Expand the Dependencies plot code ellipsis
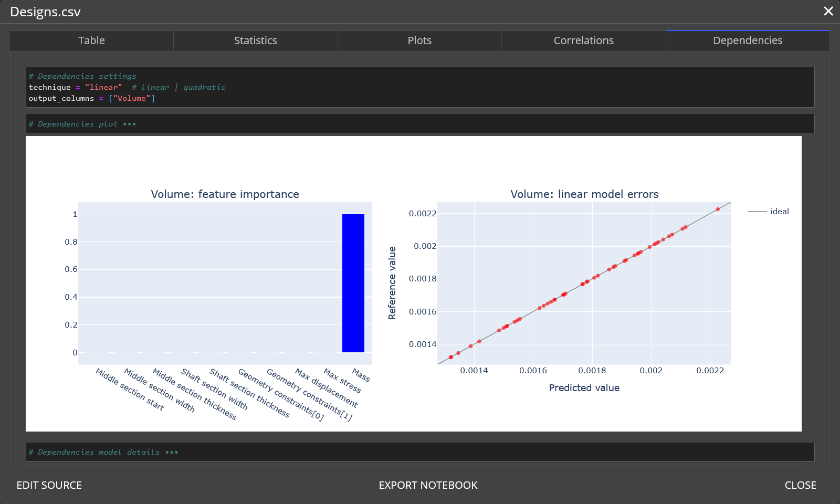This screenshot has height=504, width=840. [130, 124]
